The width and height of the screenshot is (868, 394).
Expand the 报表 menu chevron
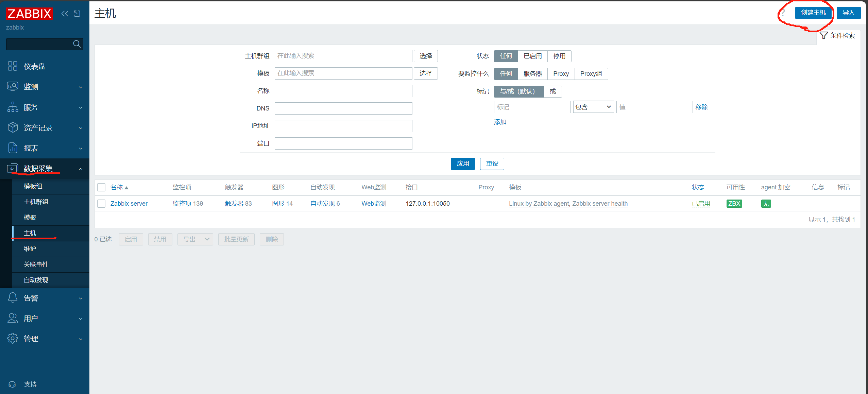tap(81, 148)
